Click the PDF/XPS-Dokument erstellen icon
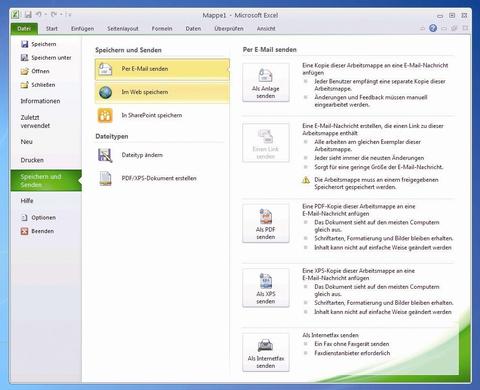This screenshot has width=480, height=390. (x=105, y=178)
